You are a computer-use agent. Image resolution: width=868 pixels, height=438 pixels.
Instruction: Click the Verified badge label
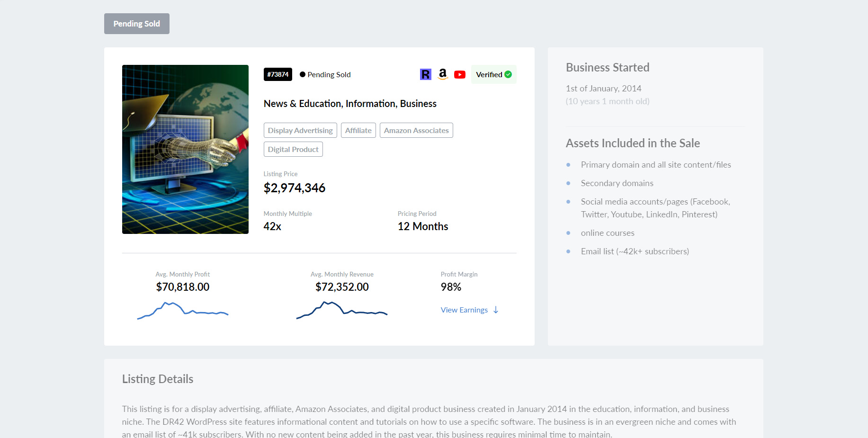point(494,74)
